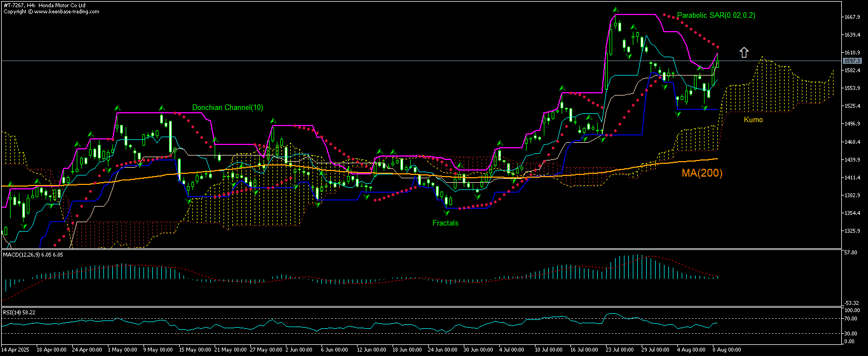The width and height of the screenshot is (868, 356).
Task: Click the MA(200) orange label
Action: click(x=702, y=173)
